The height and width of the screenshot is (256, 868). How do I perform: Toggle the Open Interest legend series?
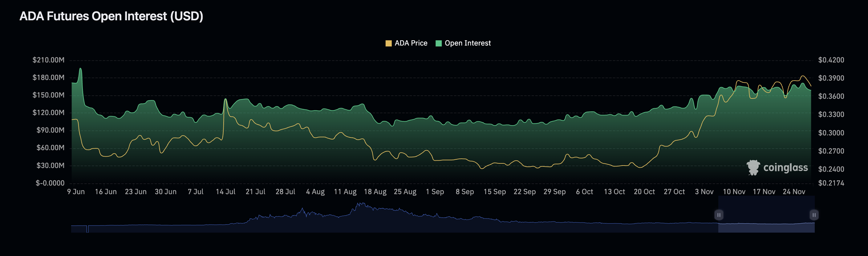click(x=463, y=43)
